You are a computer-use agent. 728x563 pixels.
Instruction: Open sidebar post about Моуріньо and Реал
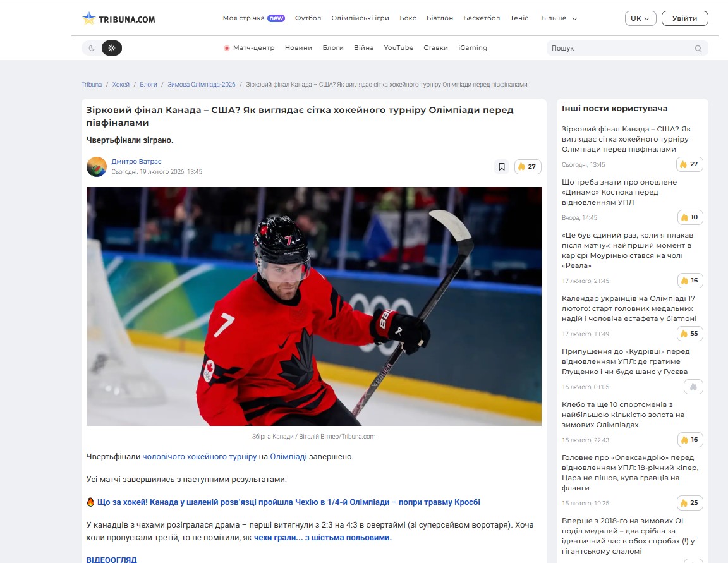(628, 250)
